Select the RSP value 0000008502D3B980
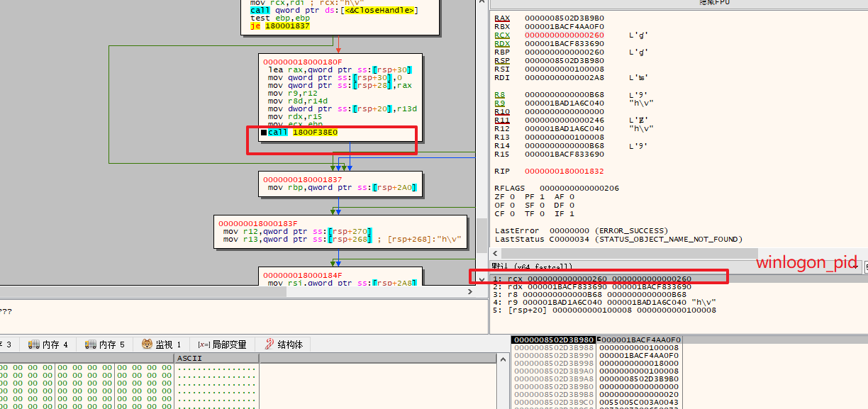 pos(564,60)
